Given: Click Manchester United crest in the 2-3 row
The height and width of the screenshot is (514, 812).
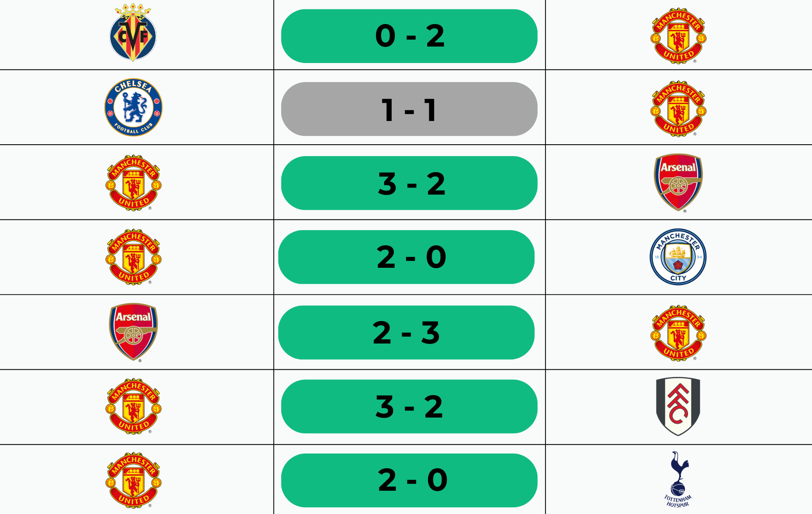Looking at the screenshot, I should (678, 333).
